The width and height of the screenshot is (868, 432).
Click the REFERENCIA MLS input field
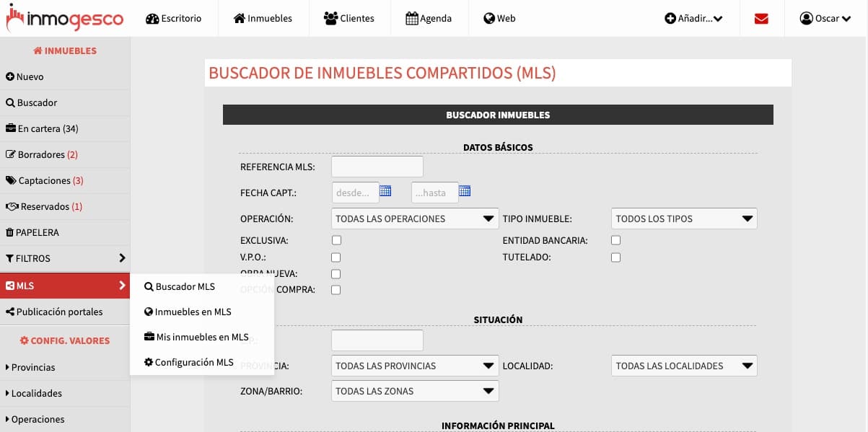377,167
